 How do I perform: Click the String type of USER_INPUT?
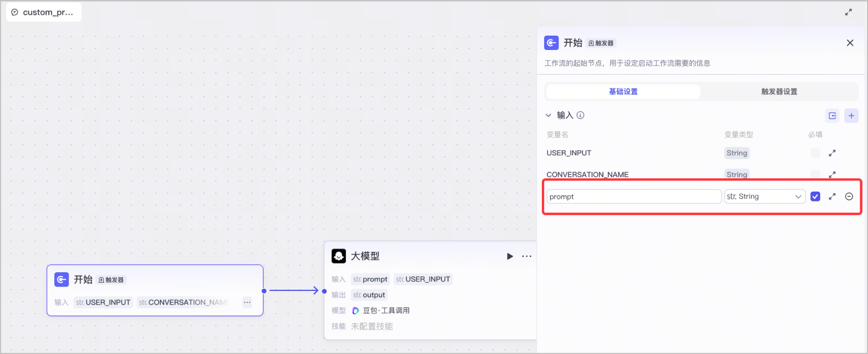coord(737,153)
